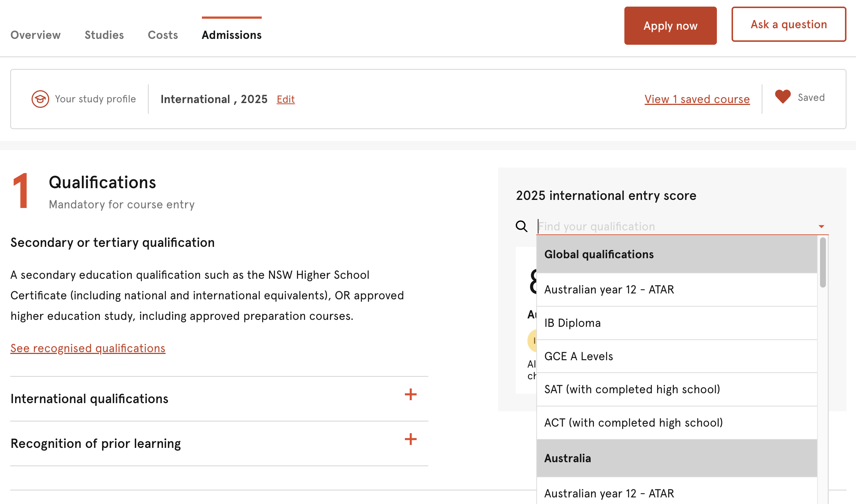Image resolution: width=856 pixels, height=504 pixels.
Task: Choose GCE A Levels option
Action: [677, 357]
